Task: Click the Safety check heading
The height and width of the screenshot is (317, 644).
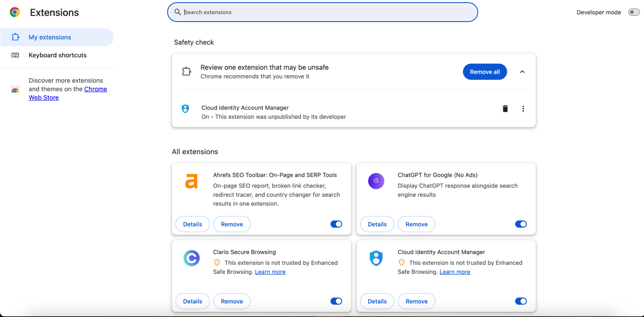Action: pyautogui.click(x=194, y=42)
